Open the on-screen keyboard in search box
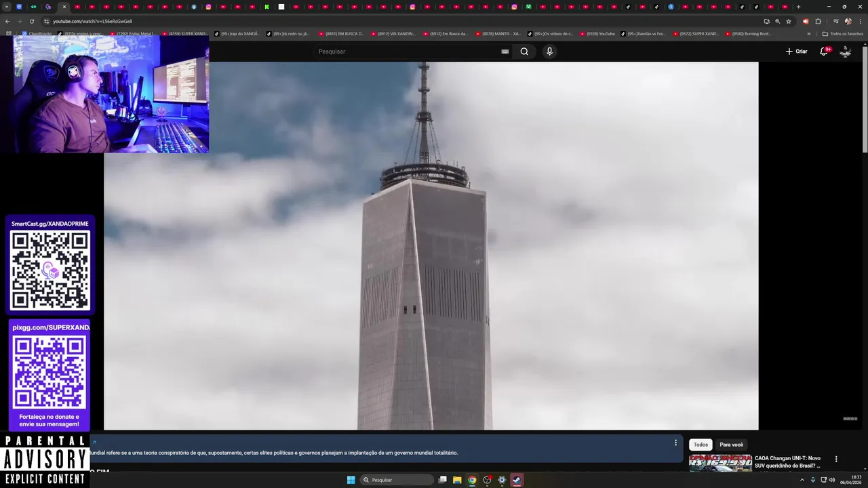The height and width of the screenshot is (488, 868). 505,52
